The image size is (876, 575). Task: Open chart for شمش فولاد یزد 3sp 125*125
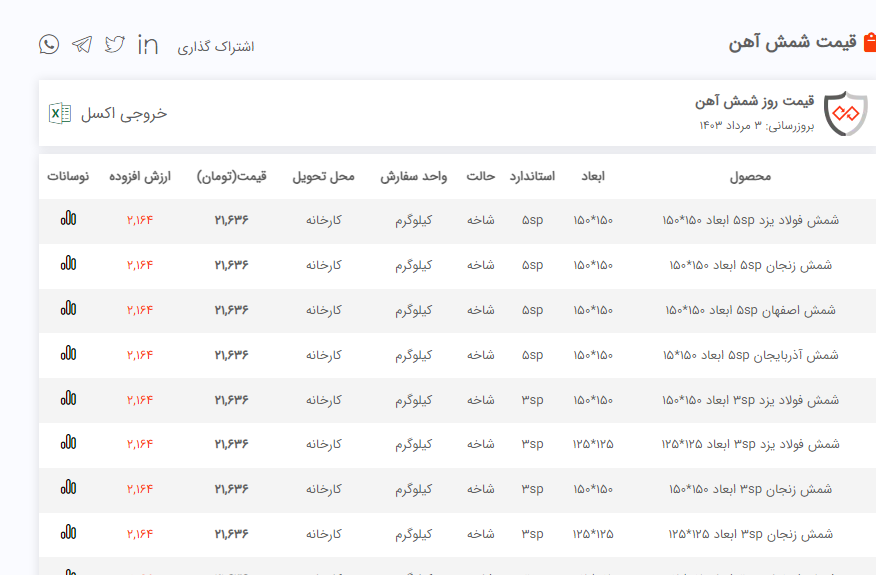tap(68, 443)
